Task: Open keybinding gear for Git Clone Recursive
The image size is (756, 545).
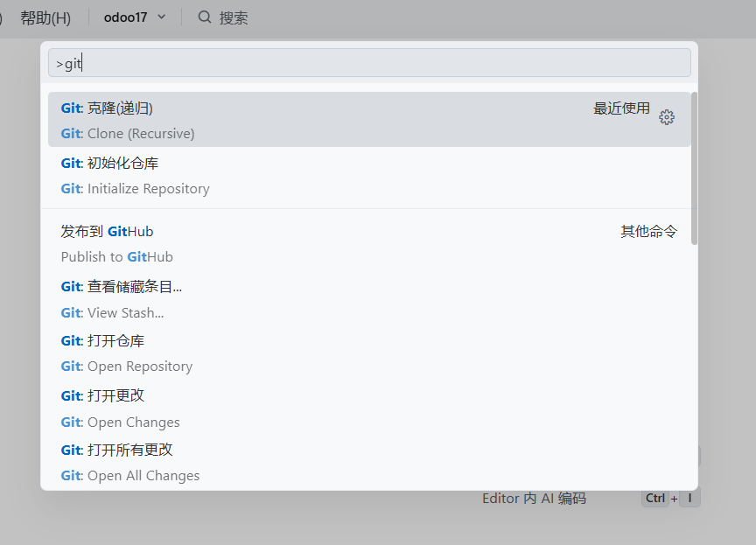Action: pos(667,117)
